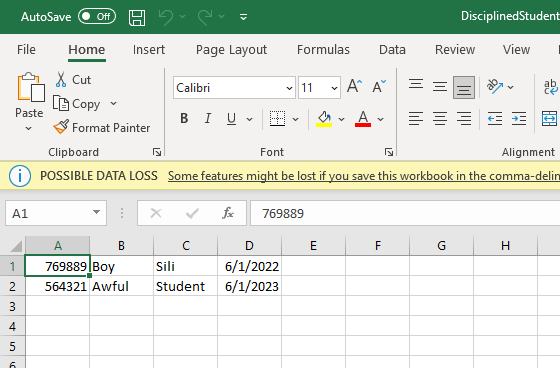Apply red Font Color
This screenshot has width=560, height=368.
363,119
